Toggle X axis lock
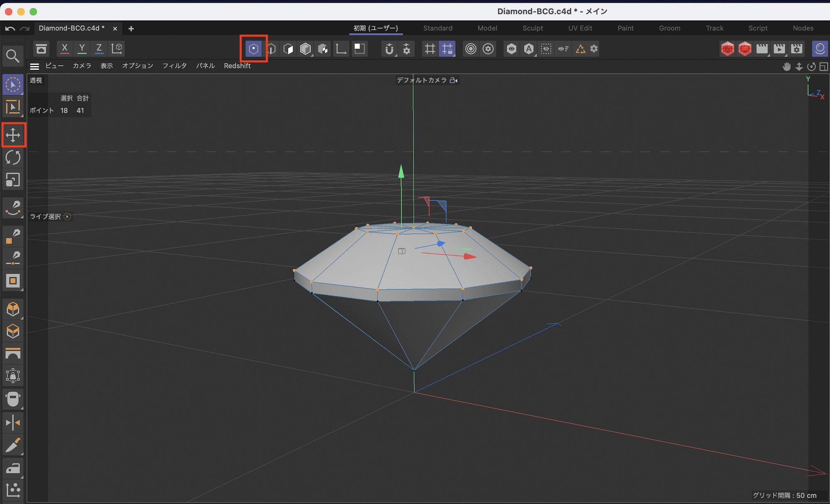 [64, 49]
